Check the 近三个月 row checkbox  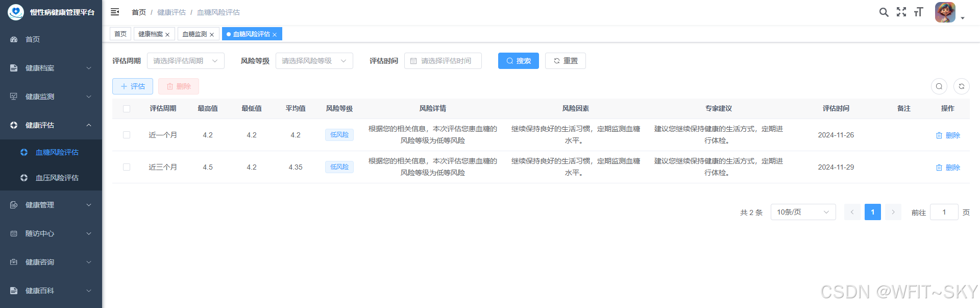click(x=127, y=167)
